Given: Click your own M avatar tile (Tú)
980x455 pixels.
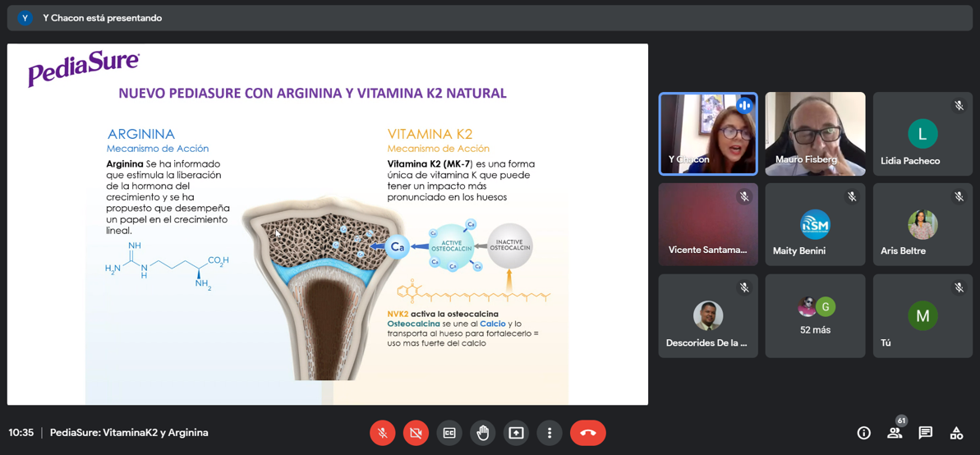Looking at the screenshot, I should tap(923, 315).
